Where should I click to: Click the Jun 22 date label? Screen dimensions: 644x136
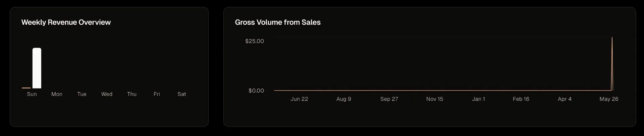[299, 99]
